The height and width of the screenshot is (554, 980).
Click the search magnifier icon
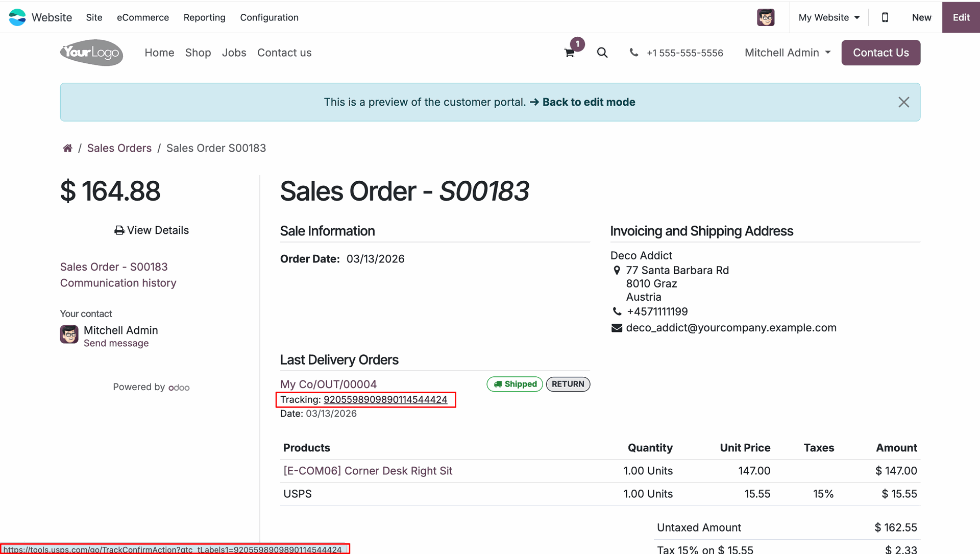click(602, 53)
